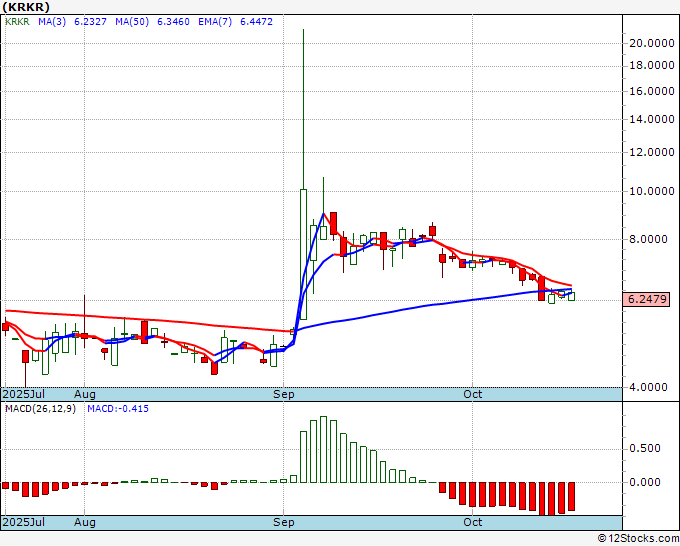
Task: Open the 12Stocks.com copyright link
Action: (638, 539)
